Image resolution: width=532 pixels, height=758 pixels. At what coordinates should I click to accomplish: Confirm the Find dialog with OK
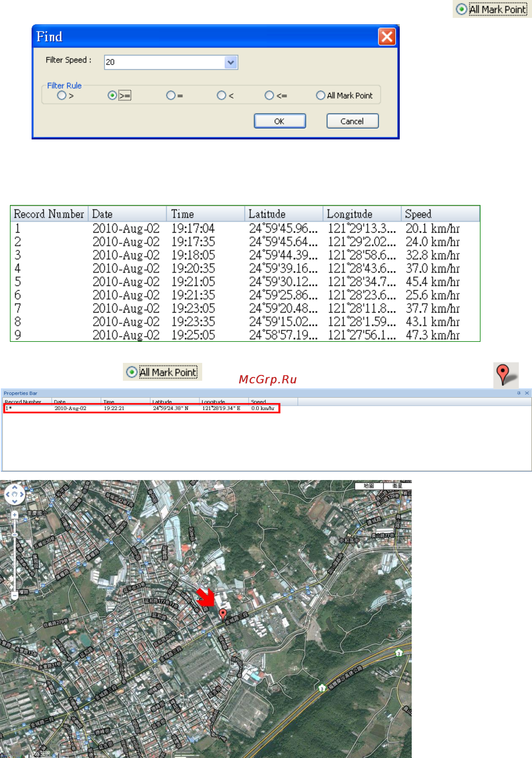tap(280, 121)
